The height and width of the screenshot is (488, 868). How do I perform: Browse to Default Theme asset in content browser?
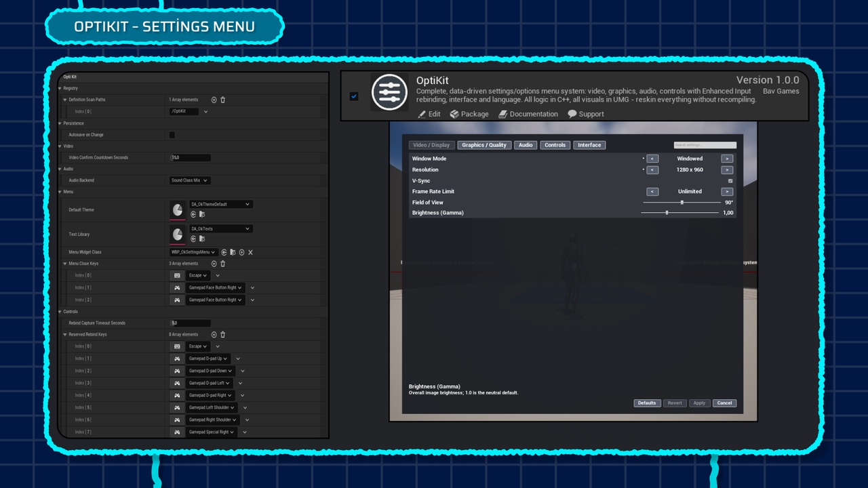(x=201, y=214)
